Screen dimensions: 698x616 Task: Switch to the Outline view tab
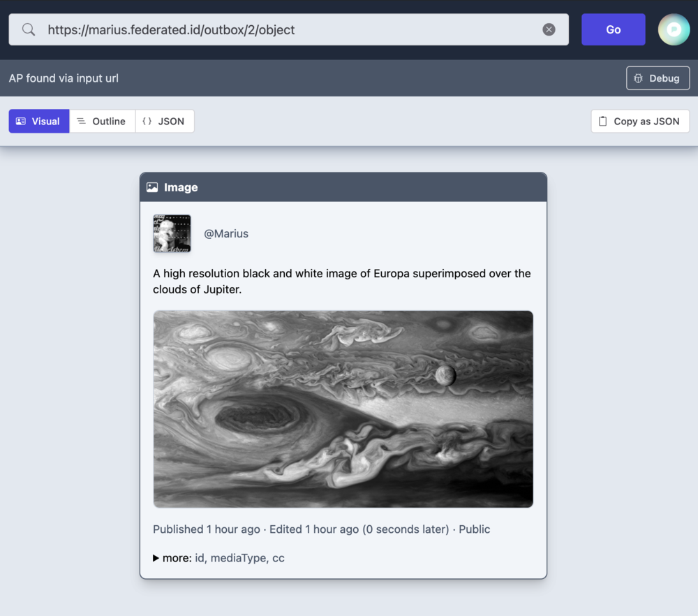(102, 121)
